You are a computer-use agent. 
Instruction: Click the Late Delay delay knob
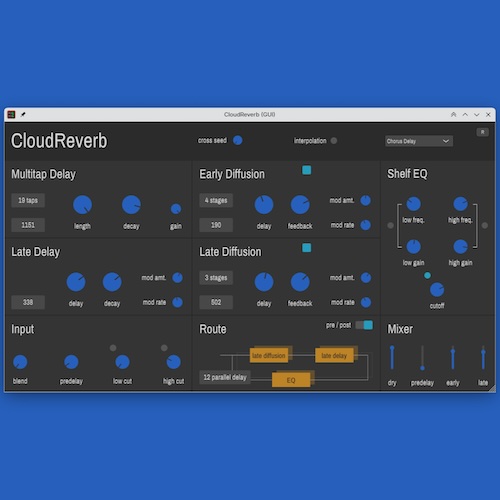[x=76, y=282]
